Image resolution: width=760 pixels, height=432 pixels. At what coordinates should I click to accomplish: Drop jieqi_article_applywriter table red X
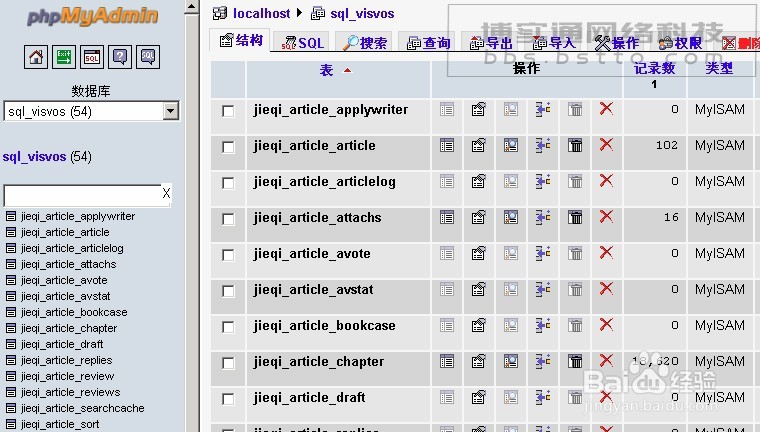tap(606, 109)
